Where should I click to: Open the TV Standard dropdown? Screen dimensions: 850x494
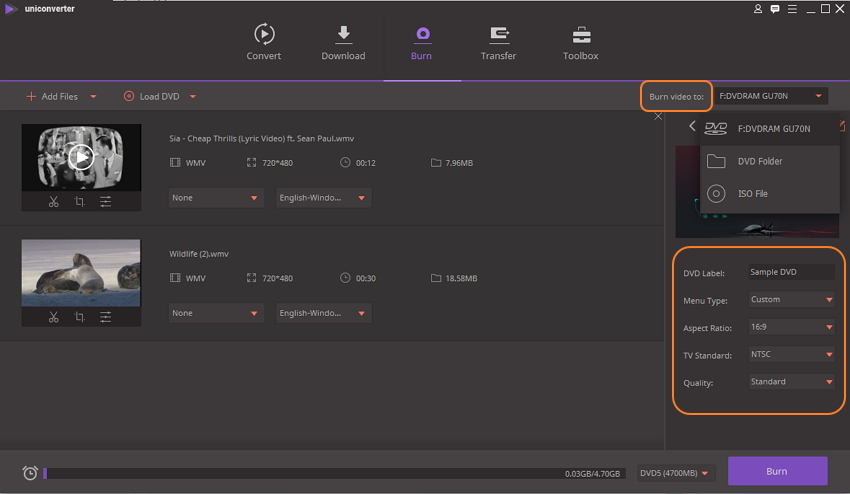coord(791,354)
